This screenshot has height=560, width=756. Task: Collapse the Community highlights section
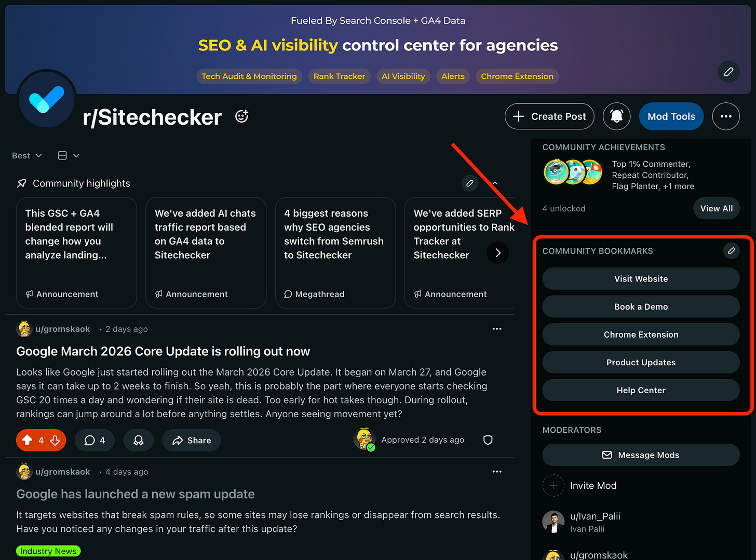click(x=494, y=183)
